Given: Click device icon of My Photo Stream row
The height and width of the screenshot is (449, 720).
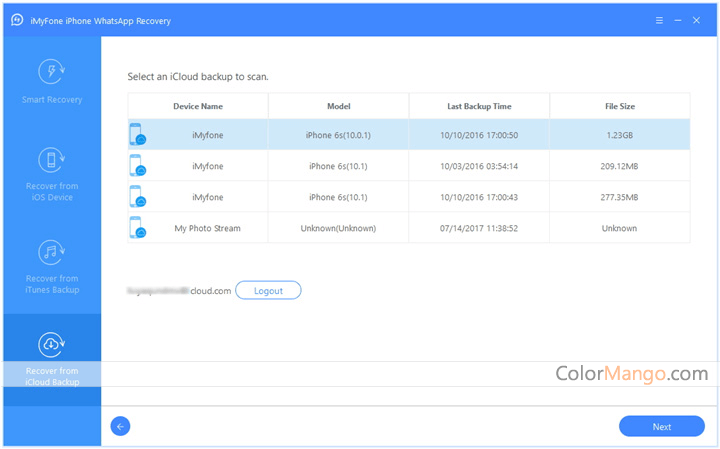Looking at the screenshot, I should tap(137, 228).
